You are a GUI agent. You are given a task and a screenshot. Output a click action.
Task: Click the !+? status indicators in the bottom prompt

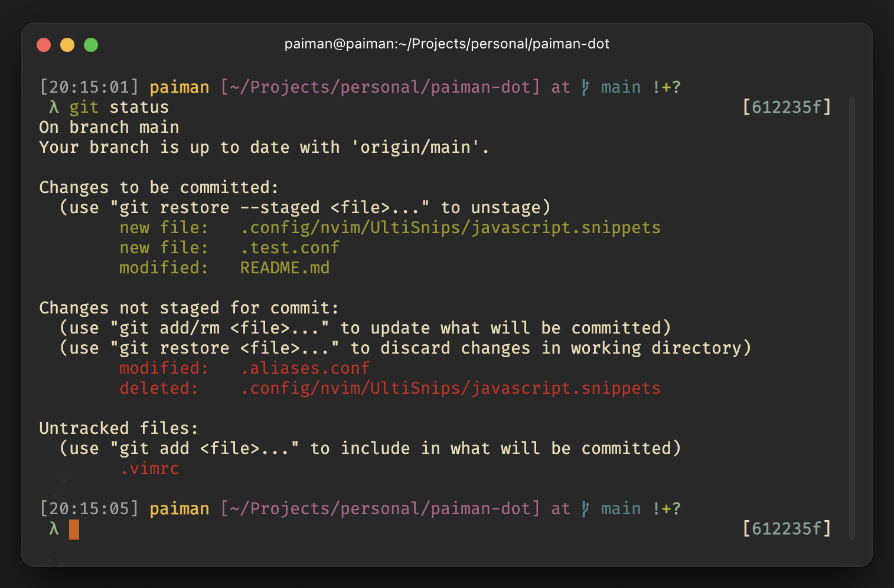(x=667, y=509)
